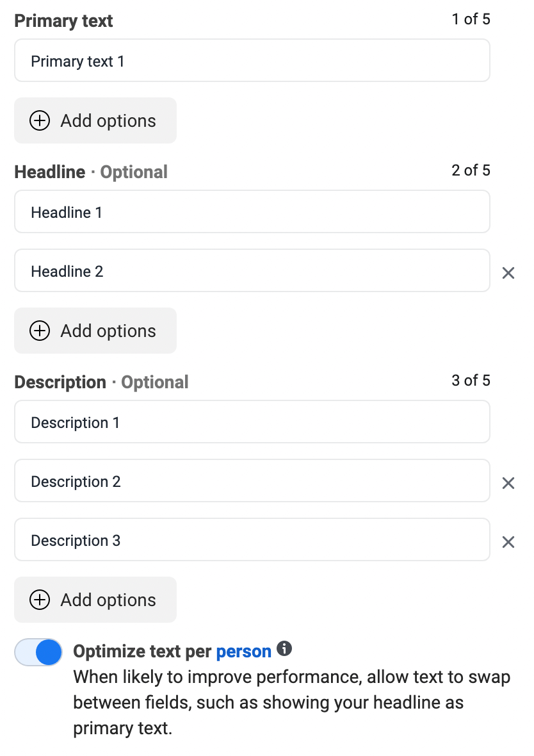This screenshot has height=756, width=534.
Task: Click Add options below Description 3
Action: tap(107, 600)
